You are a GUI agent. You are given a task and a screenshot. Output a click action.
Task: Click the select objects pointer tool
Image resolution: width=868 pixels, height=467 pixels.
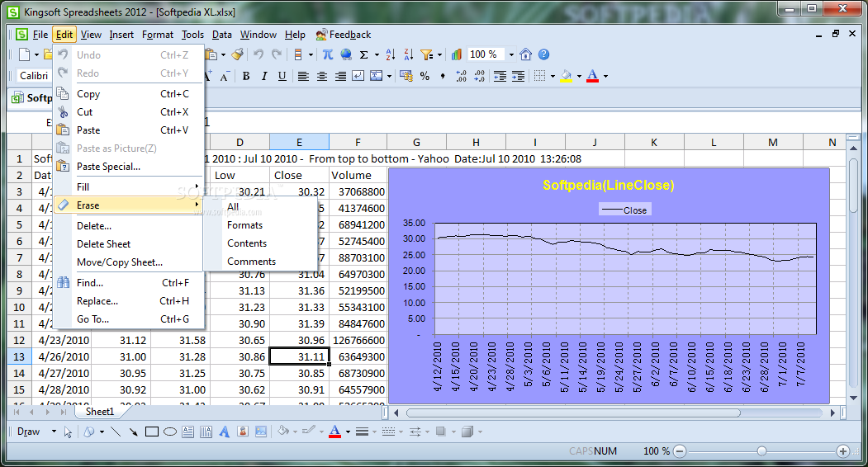(68, 432)
